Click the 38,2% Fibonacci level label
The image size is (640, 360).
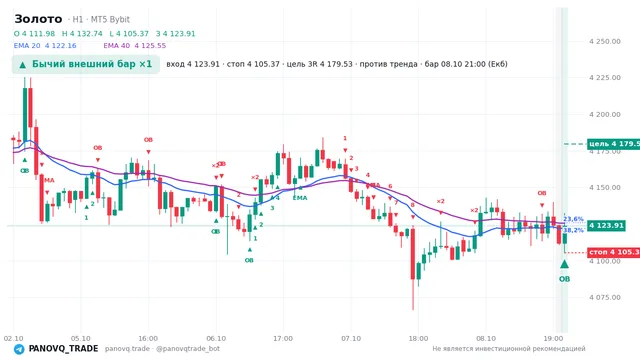click(x=573, y=230)
